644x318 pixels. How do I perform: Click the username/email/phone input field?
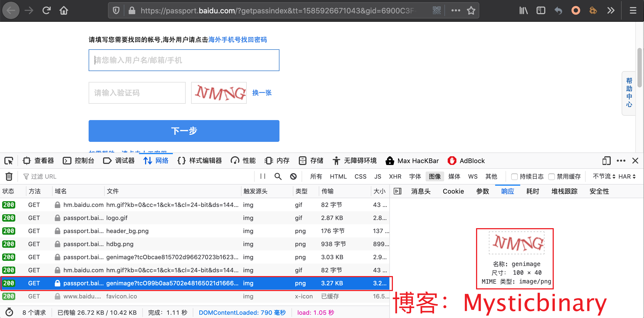(x=184, y=60)
